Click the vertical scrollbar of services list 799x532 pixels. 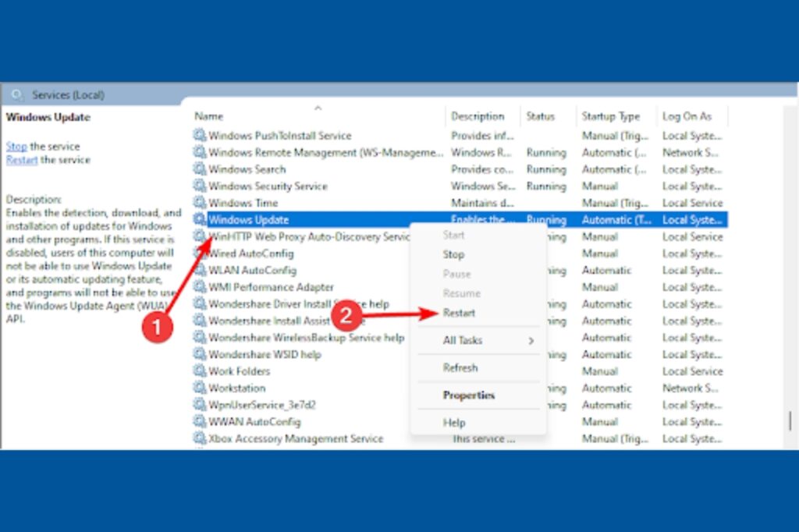click(x=790, y=421)
